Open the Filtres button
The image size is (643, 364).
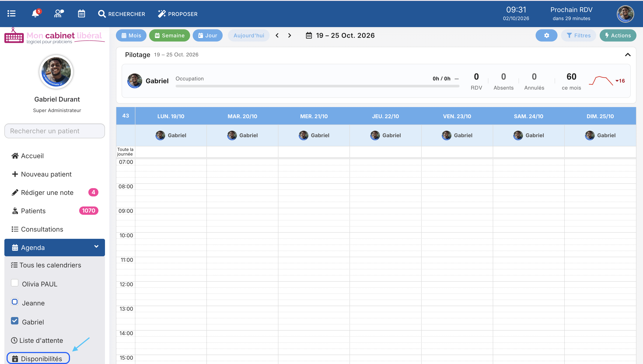[x=578, y=35]
